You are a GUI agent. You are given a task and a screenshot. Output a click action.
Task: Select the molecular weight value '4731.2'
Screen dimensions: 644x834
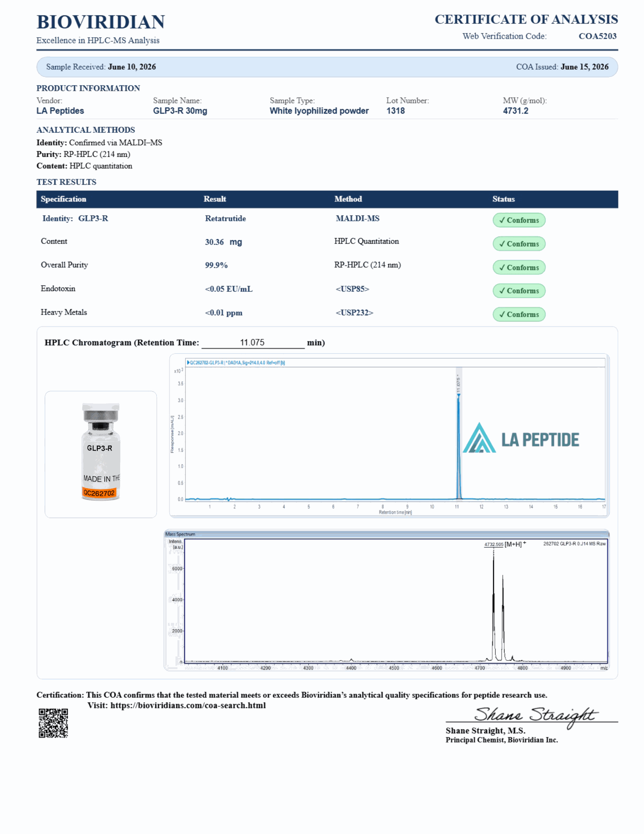pos(516,111)
